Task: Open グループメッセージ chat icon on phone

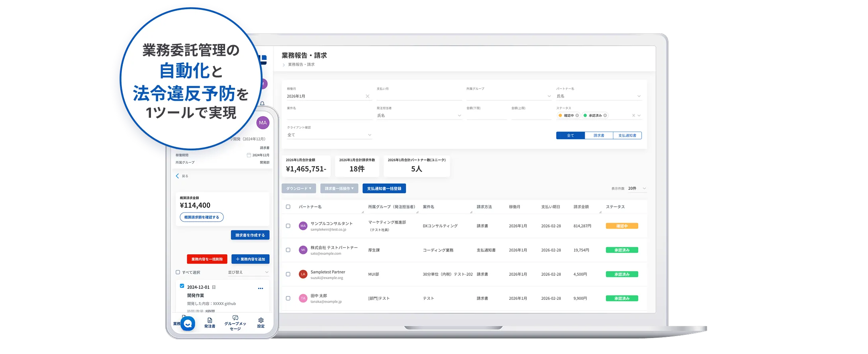Action: pos(235,318)
